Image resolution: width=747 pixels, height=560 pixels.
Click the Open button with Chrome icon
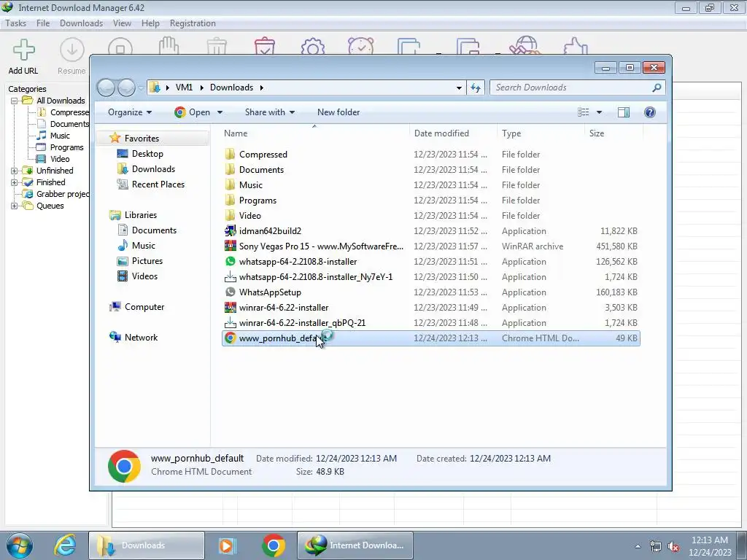[x=193, y=112]
